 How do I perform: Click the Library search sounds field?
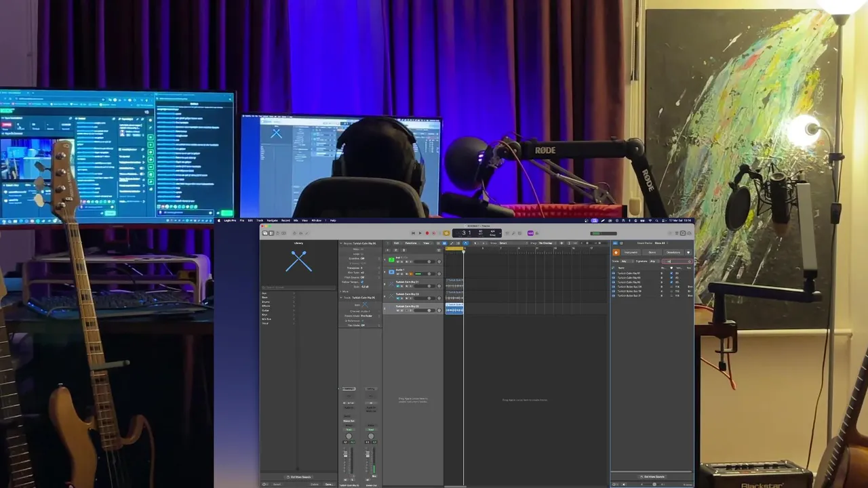(x=298, y=287)
